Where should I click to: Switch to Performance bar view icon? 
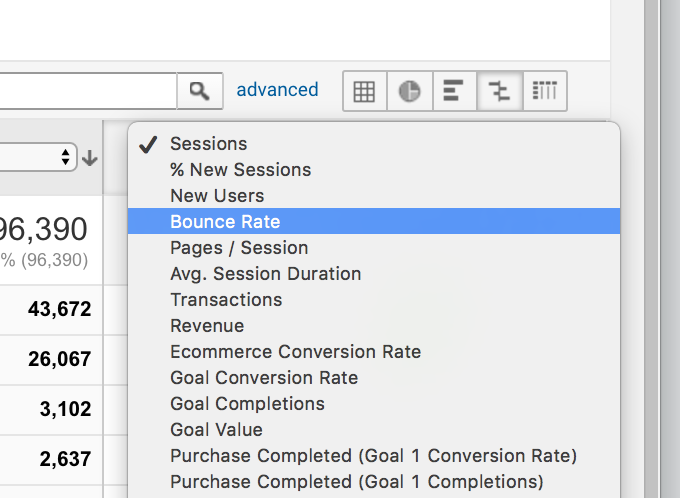pyautogui.click(x=454, y=91)
